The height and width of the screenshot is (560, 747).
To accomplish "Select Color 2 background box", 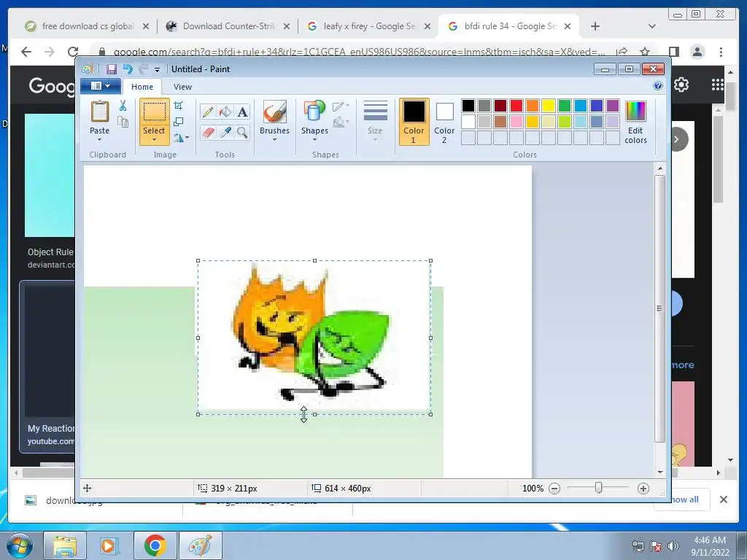I will [444, 122].
